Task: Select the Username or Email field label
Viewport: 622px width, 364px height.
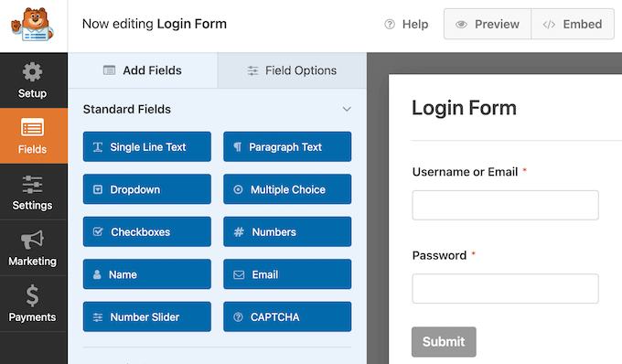Action: point(465,172)
